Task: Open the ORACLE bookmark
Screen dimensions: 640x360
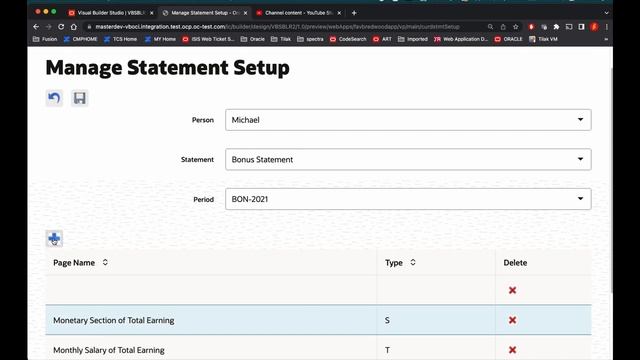Action: [508, 39]
